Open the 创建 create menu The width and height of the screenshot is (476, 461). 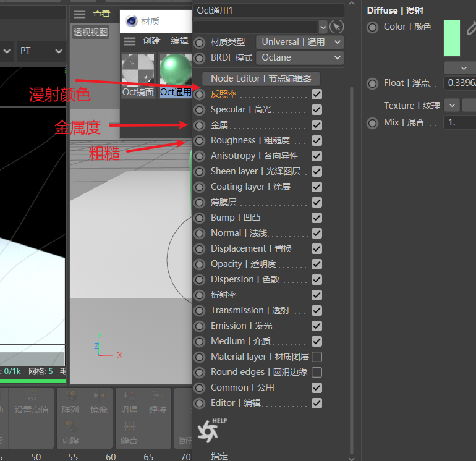pos(152,41)
